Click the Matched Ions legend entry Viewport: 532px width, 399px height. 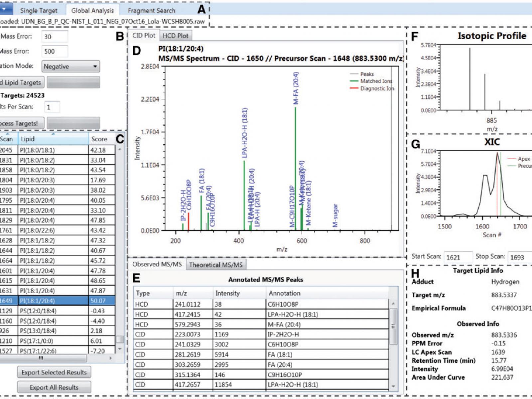tap(371, 81)
